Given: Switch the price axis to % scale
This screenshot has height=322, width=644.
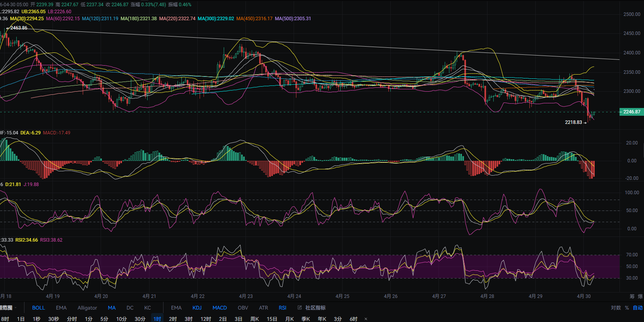Looking at the screenshot, I should pyautogui.click(x=627, y=308).
